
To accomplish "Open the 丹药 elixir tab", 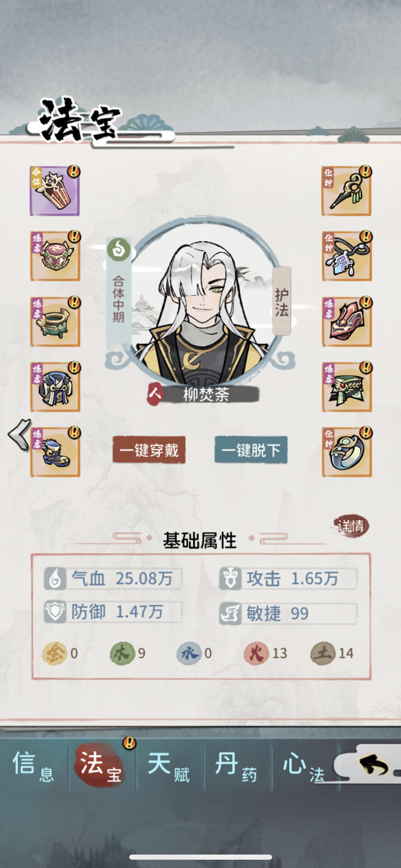I will coord(236,766).
